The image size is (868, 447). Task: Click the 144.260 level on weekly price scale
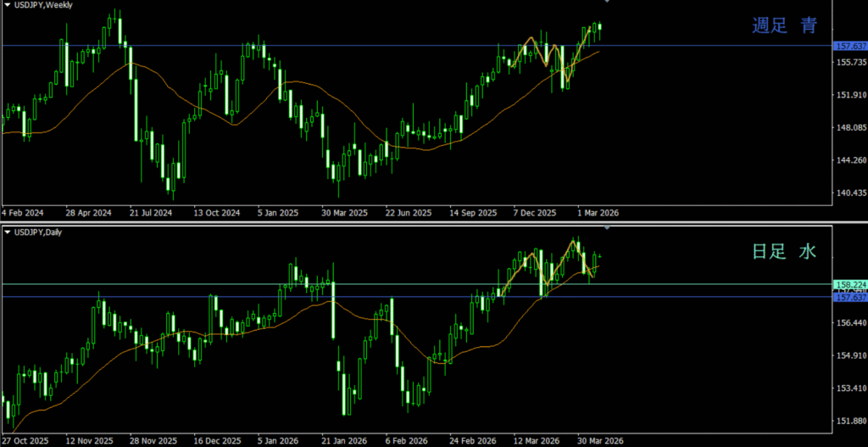849,160
